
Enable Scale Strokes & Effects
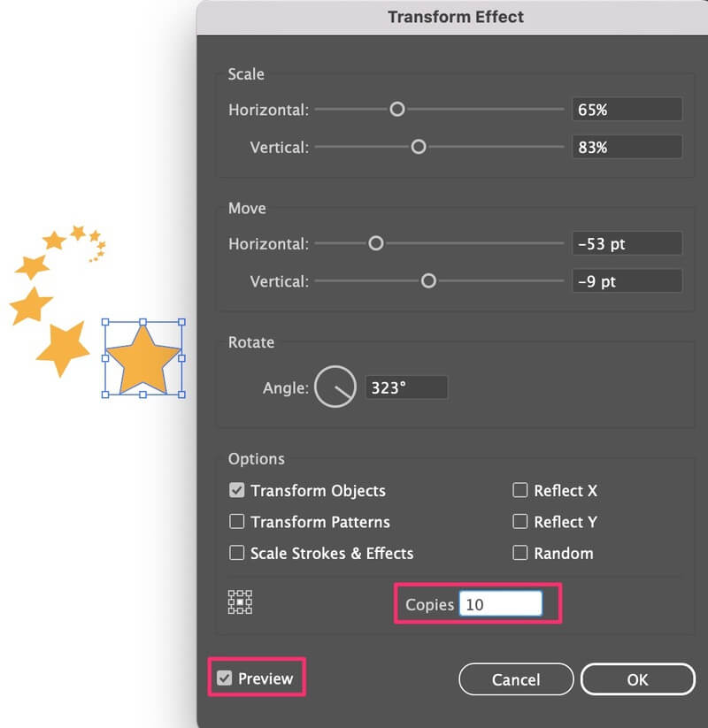click(237, 553)
